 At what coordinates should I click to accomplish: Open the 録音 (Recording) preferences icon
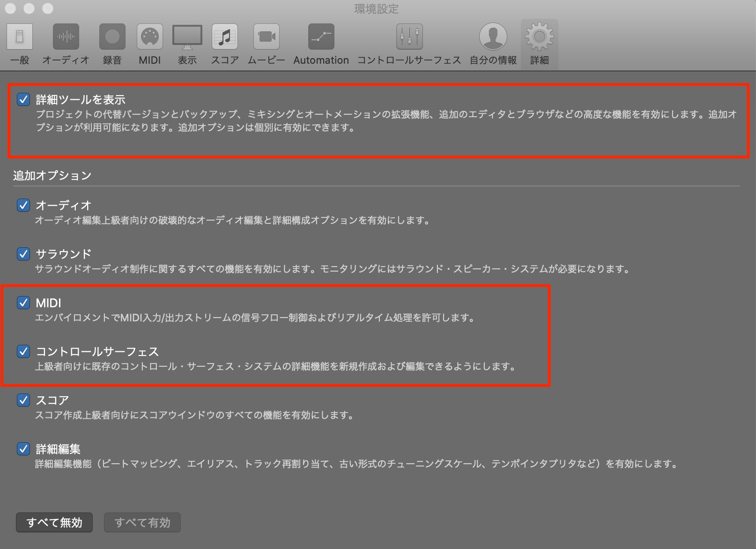click(x=112, y=37)
